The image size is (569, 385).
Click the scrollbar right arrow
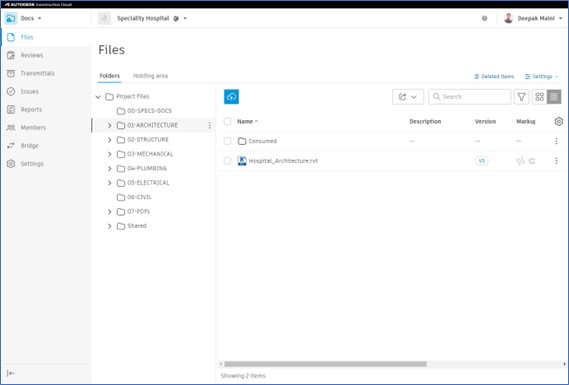564,364
